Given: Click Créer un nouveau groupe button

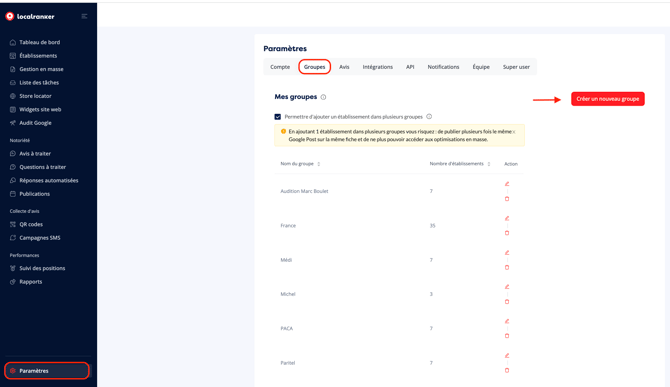Looking at the screenshot, I should click(x=608, y=99).
